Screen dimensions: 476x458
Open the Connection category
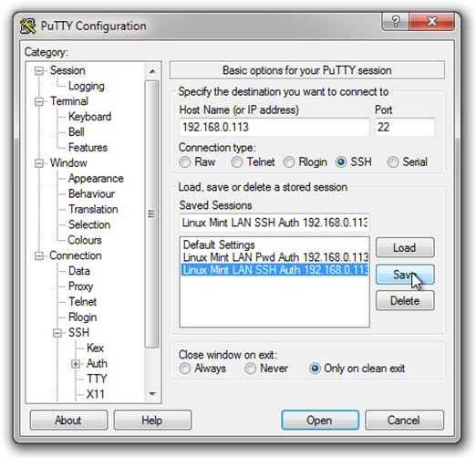click(76, 255)
